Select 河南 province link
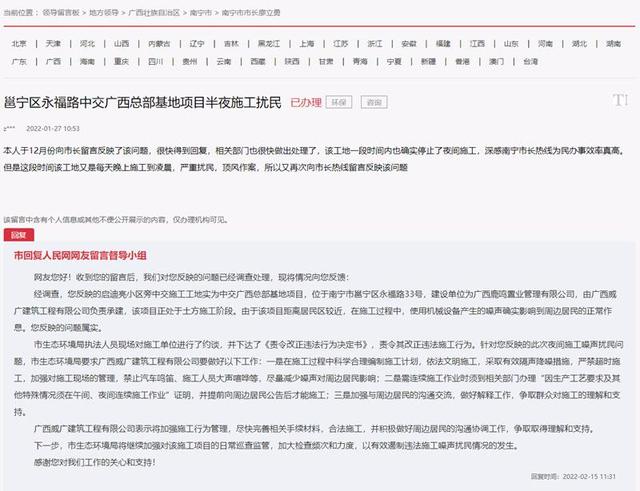Image resolution: width=640 pixels, height=491 pixels. click(545, 43)
